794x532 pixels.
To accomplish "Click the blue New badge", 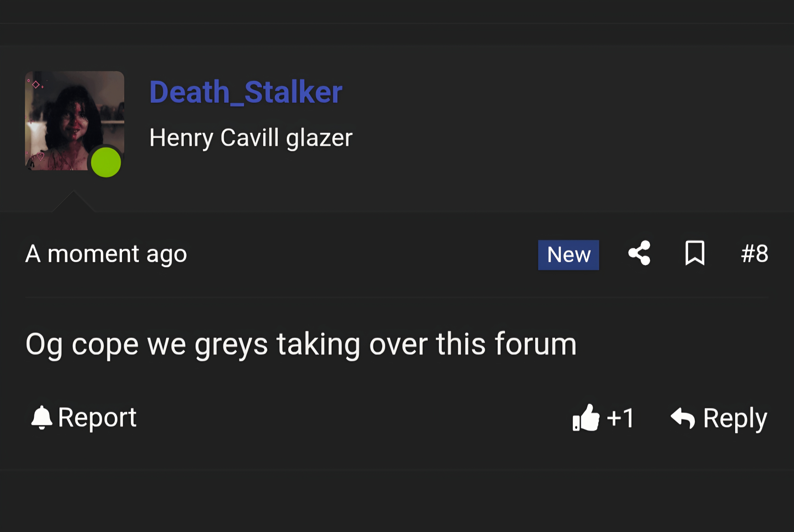I will 569,255.
